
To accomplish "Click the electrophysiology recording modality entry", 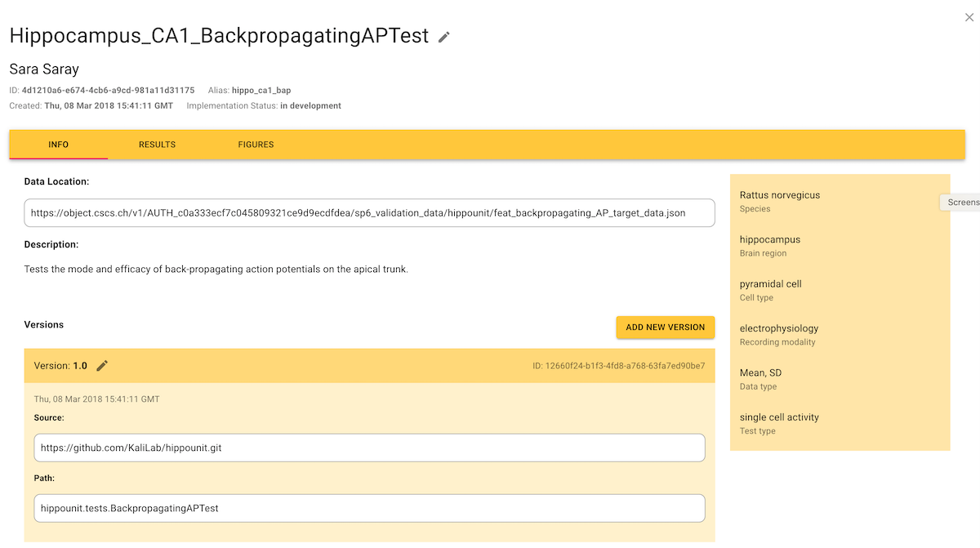I will point(778,328).
